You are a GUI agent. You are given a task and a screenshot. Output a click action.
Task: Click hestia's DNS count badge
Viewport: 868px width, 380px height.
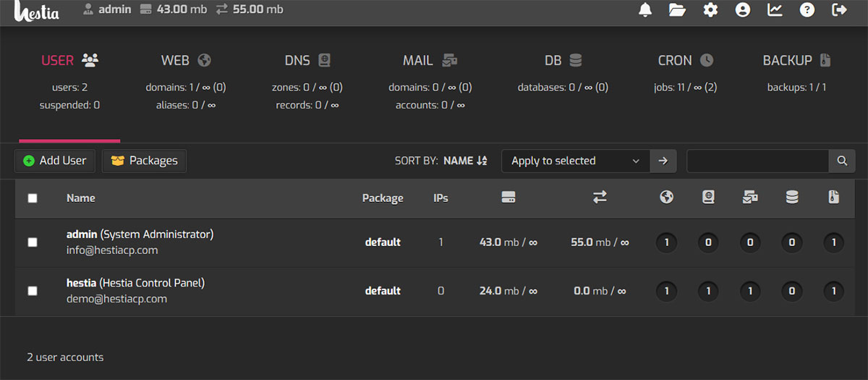708,291
